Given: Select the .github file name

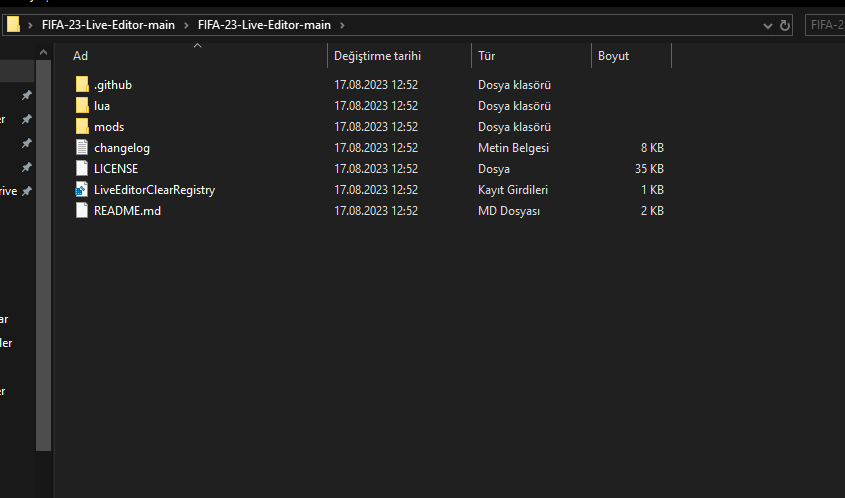Looking at the screenshot, I should tap(113, 85).
